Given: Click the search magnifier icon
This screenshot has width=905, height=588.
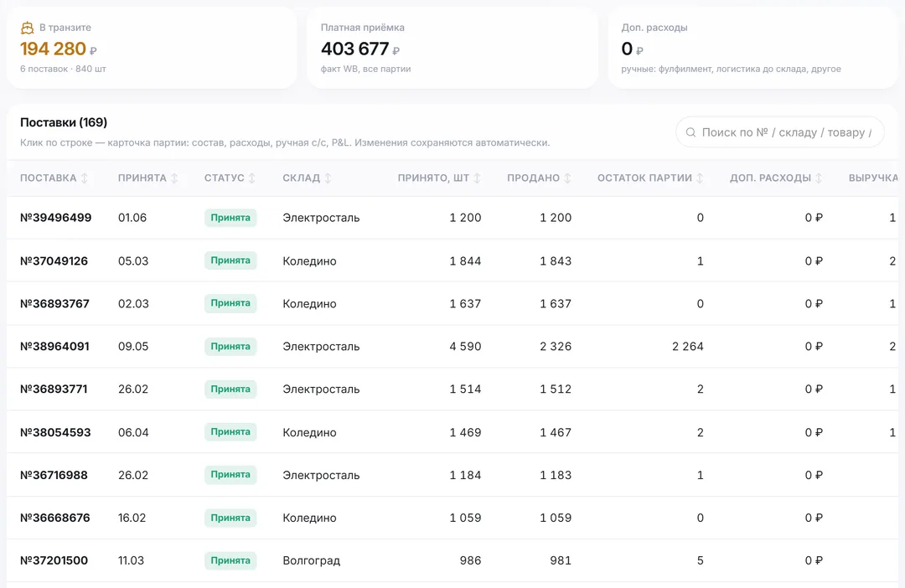Looking at the screenshot, I should click(690, 132).
